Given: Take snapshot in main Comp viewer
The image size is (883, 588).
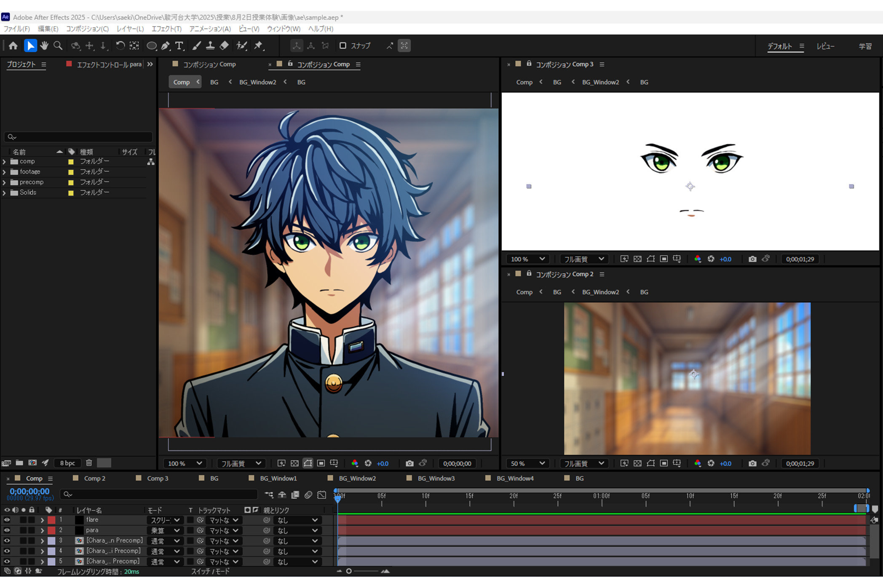Looking at the screenshot, I should click(409, 463).
